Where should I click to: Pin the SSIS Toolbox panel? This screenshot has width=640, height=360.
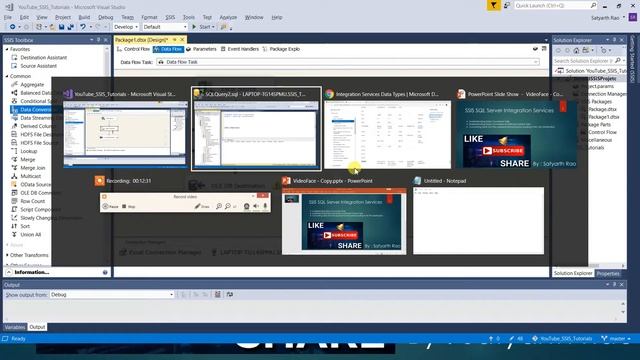click(98, 40)
